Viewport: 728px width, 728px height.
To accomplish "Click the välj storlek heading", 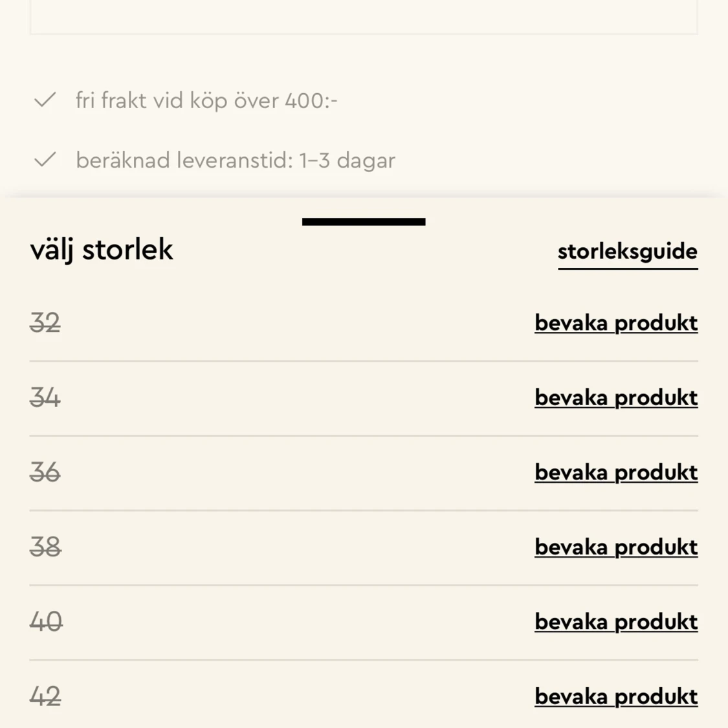I will [102, 250].
